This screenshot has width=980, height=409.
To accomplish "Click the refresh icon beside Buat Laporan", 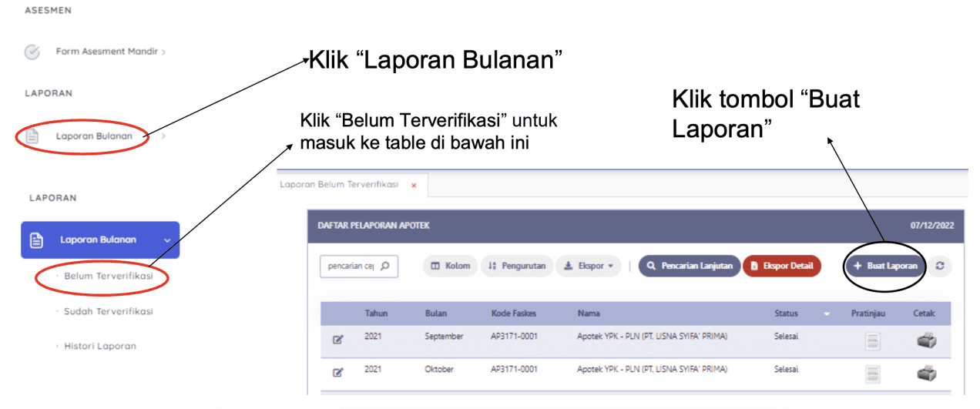I will coord(940,266).
